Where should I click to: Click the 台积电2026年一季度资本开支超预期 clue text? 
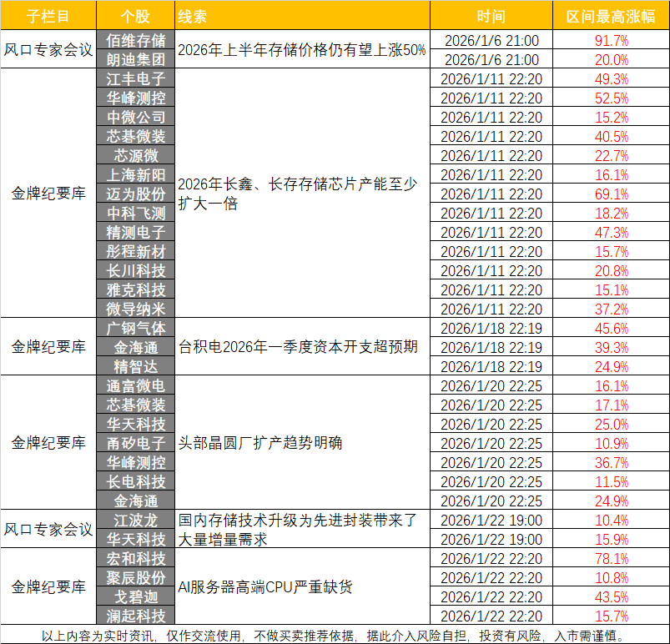(299, 347)
